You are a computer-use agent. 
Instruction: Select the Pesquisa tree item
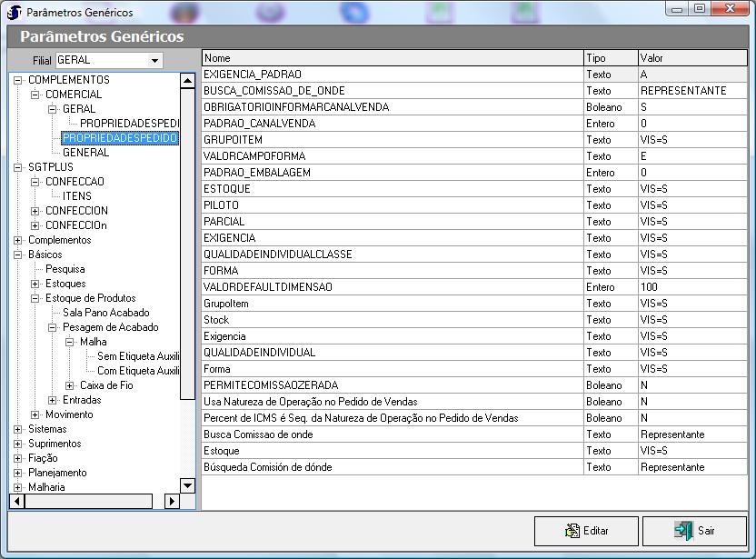coord(65,269)
